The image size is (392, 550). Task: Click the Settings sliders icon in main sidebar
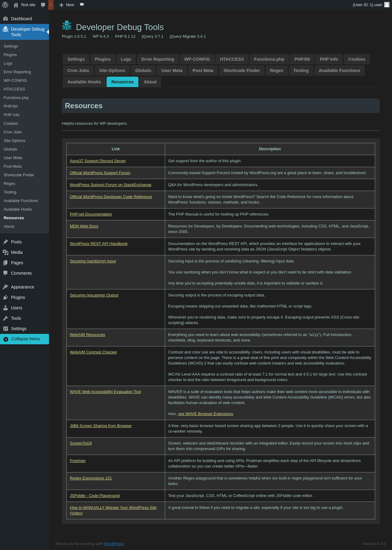point(6,329)
